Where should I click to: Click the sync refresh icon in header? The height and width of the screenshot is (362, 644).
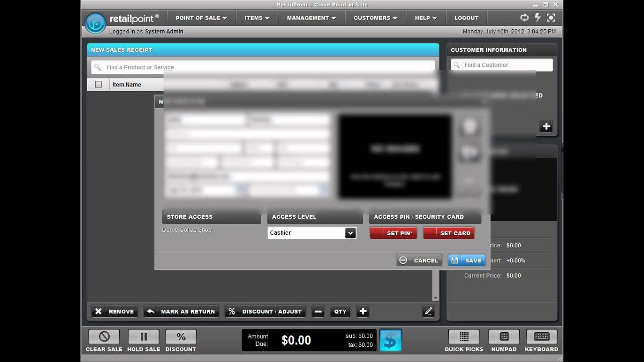point(524,18)
